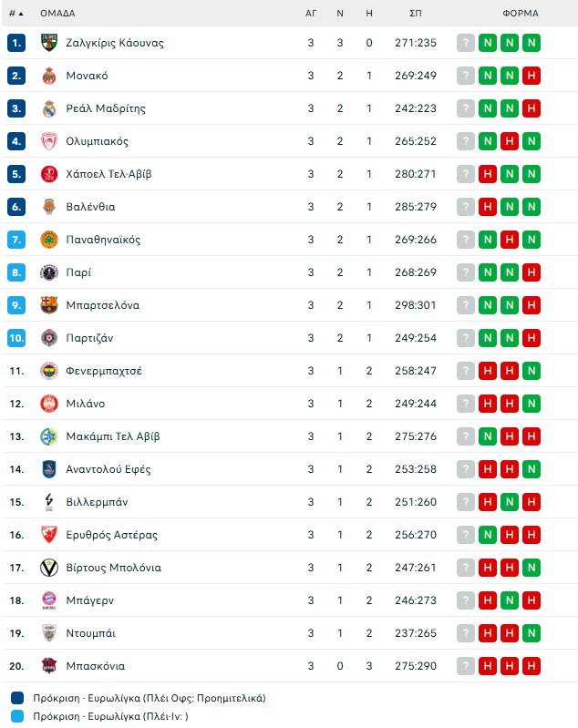Screen dimensions: 578x728
Task: Click Baskonia's latest red Η form badge
Action: 532,666
